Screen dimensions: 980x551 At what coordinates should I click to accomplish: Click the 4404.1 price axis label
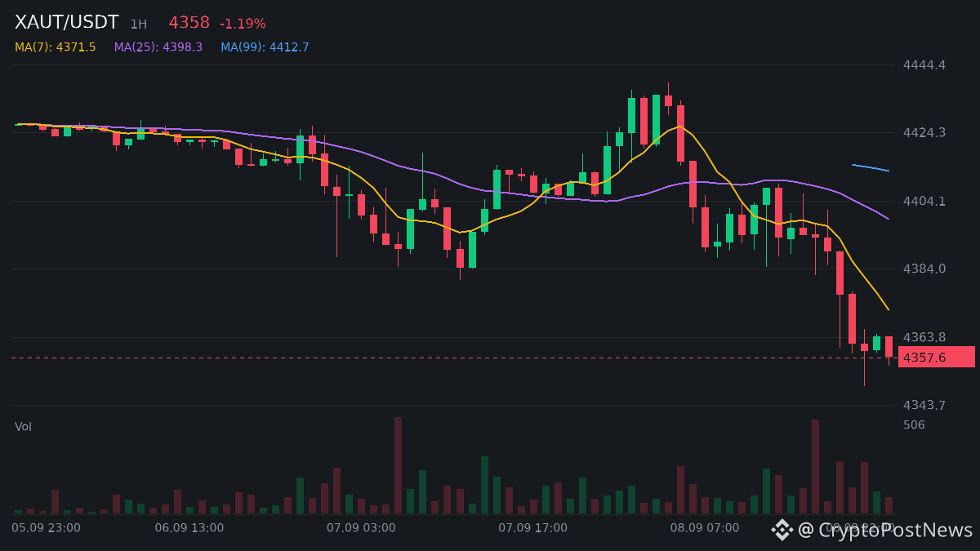click(924, 201)
